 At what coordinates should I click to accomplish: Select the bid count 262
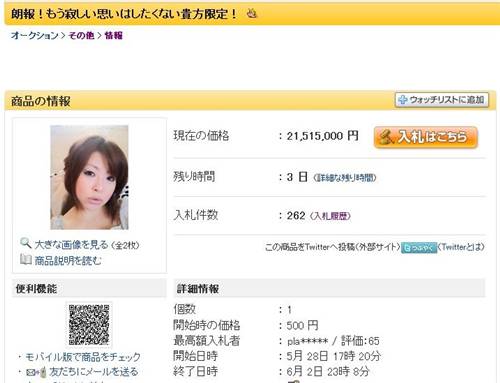(296, 216)
